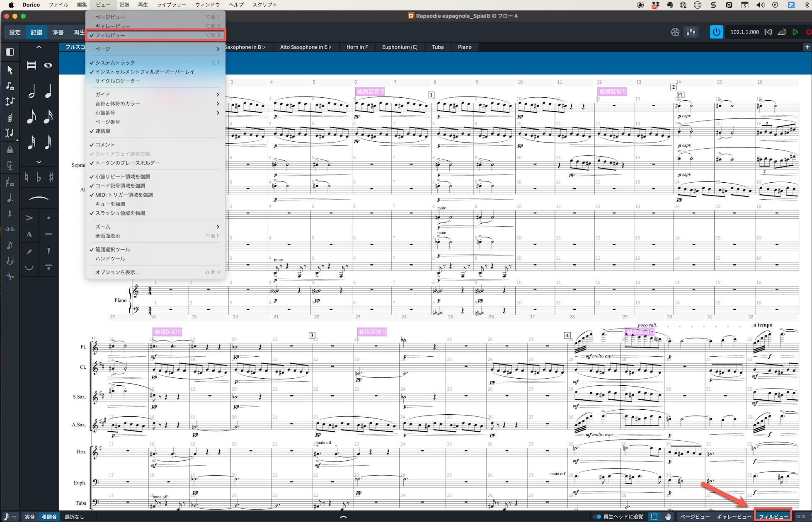Click the pitch-before-duration tool

coord(10,101)
